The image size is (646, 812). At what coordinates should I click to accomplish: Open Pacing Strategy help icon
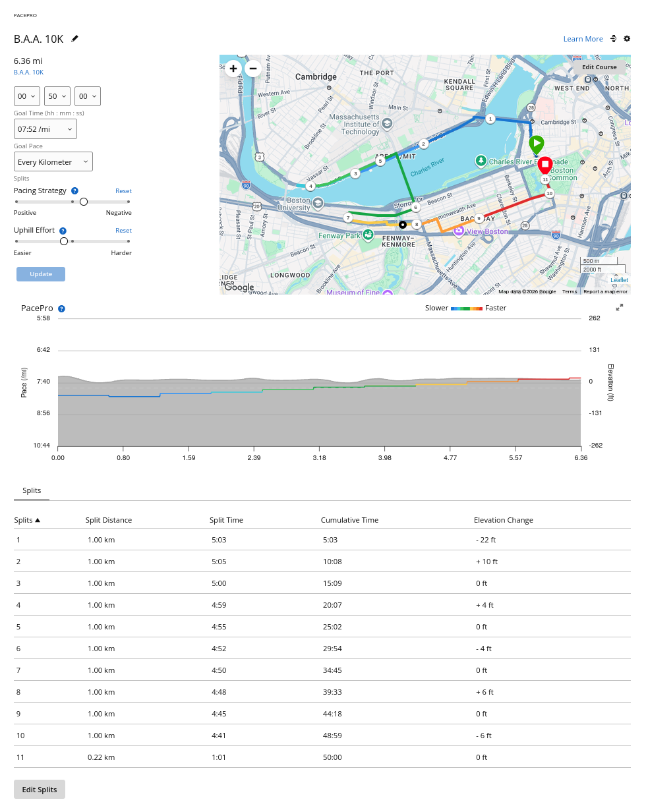point(74,190)
